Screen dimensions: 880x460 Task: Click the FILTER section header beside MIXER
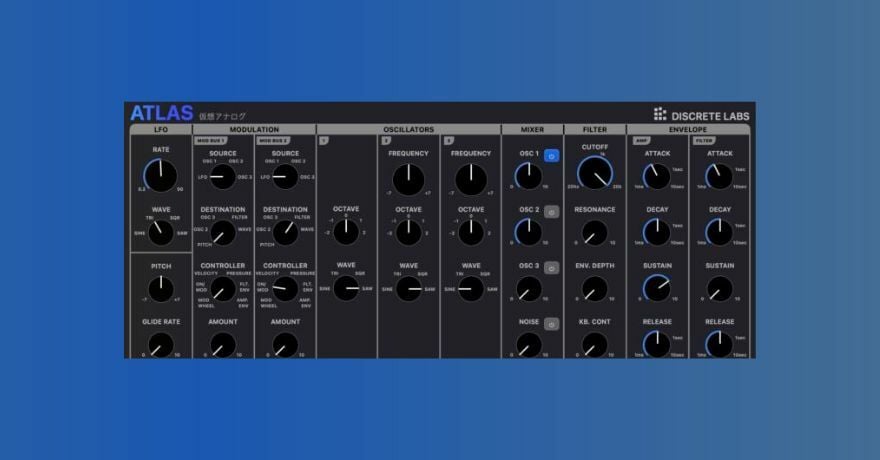point(595,130)
